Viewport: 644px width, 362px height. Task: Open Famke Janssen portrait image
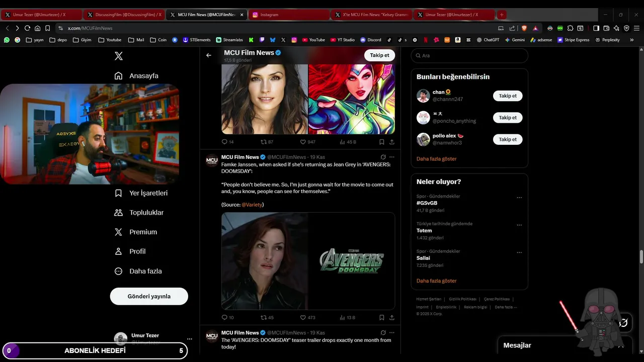(x=265, y=99)
